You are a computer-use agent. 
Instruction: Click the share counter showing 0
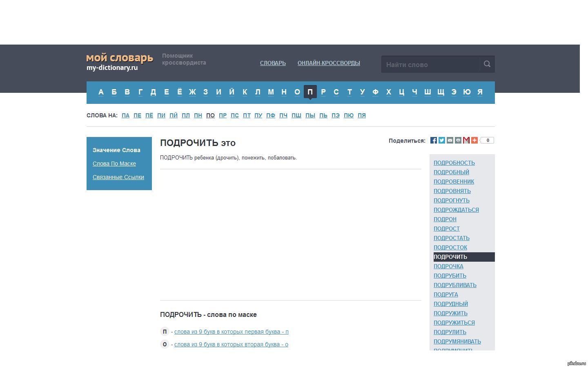point(487,140)
